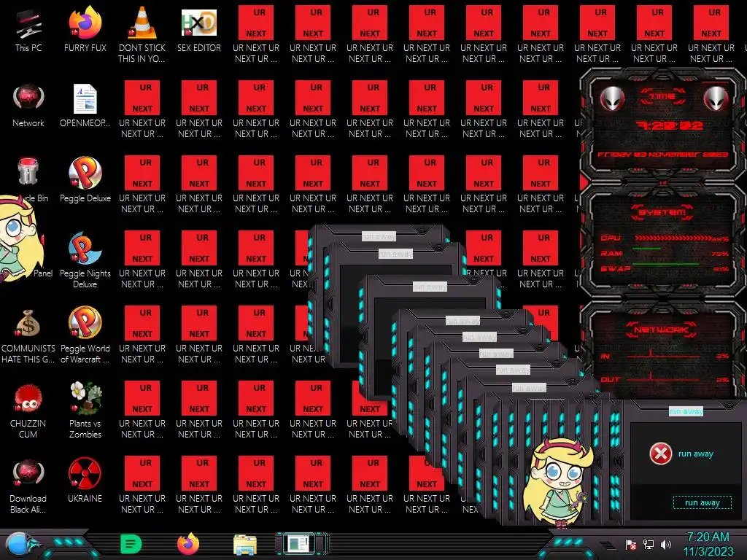Viewport: 747px width, 560px height.
Task: Click the network tray icon
Action: (x=649, y=544)
